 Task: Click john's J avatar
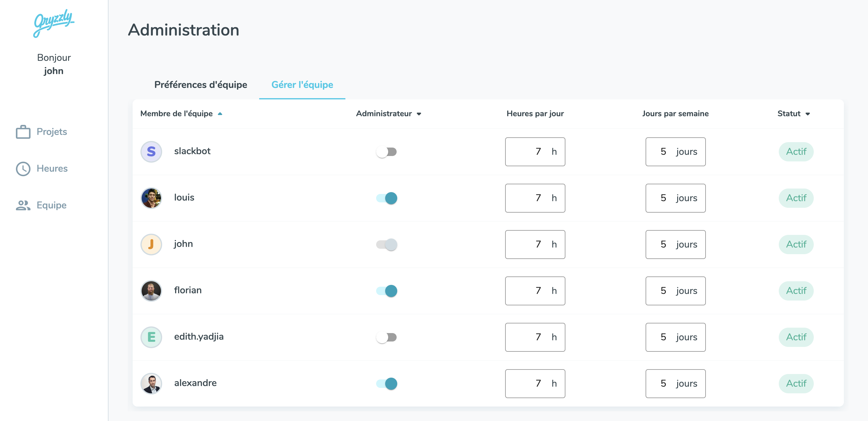151,245
